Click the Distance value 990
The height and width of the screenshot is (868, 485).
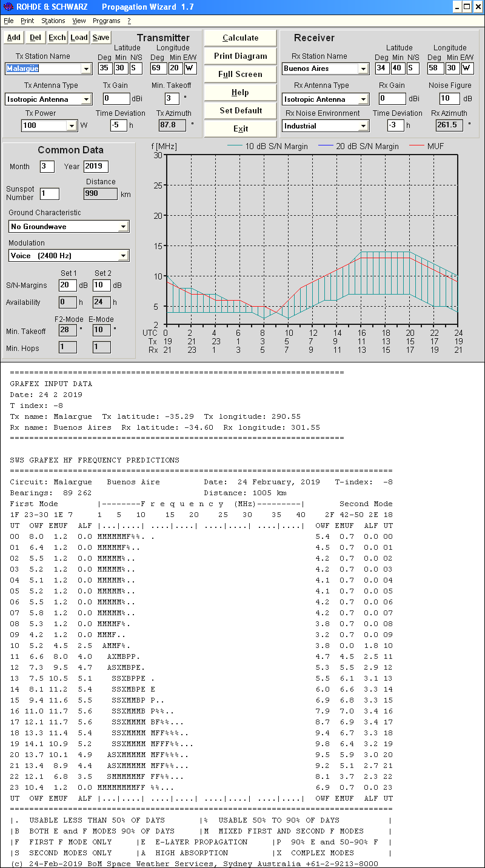click(100, 193)
